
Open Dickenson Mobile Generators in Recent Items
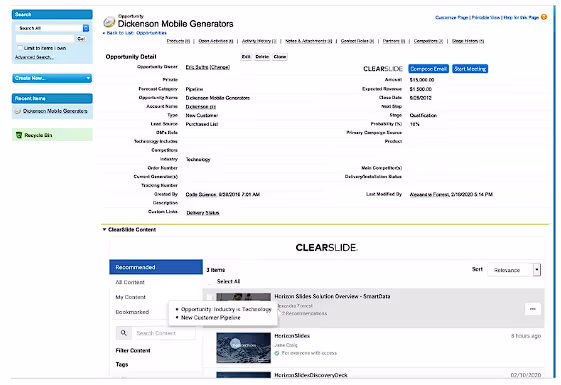point(55,111)
